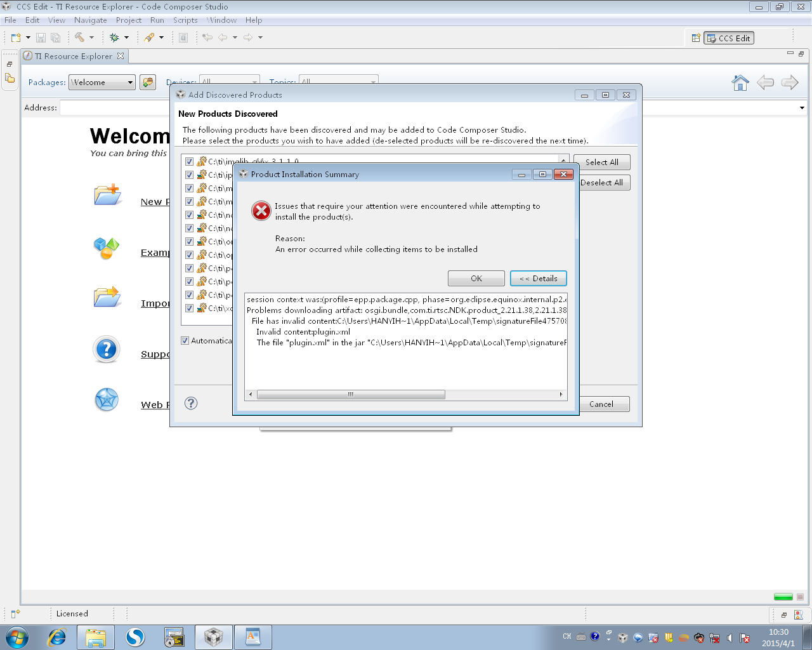Click the Resource Explorer forward arrow
This screenshot has width=812, height=650.
(790, 83)
